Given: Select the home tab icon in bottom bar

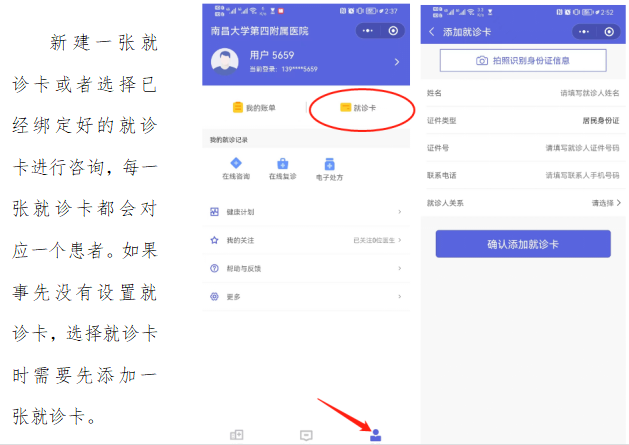Looking at the screenshot, I should click(x=236, y=434).
